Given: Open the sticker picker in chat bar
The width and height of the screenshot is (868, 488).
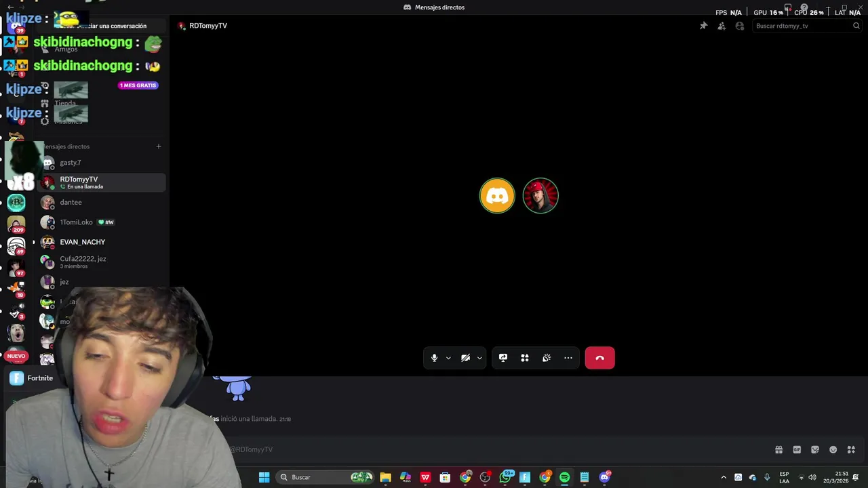Looking at the screenshot, I should tap(815, 449).
